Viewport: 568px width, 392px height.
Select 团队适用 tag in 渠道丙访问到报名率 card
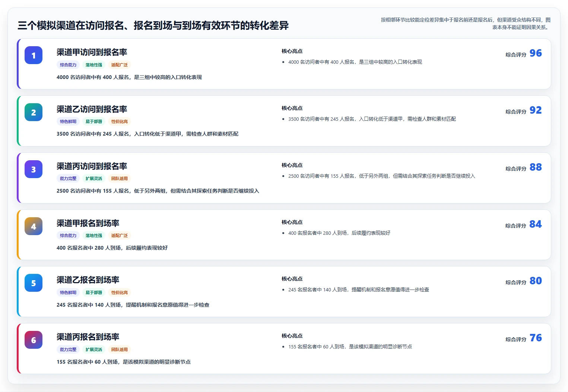(120, 178)
